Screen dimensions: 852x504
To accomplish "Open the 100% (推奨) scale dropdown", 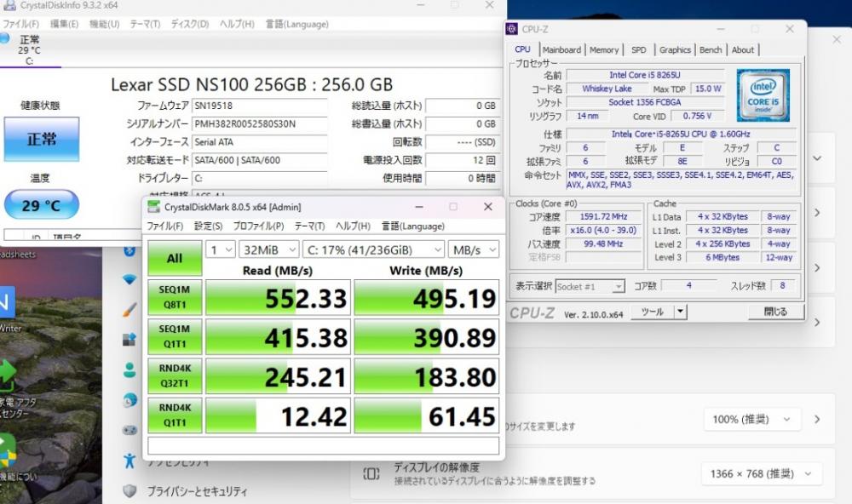I will point(752,419).
